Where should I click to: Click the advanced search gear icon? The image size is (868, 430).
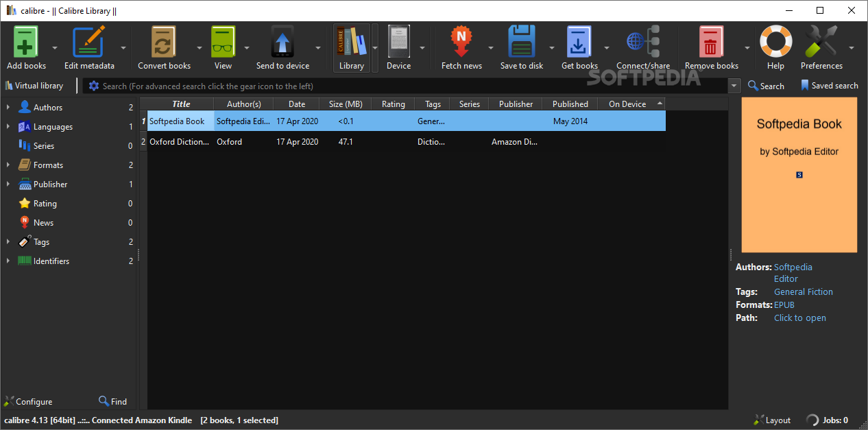pos(94,86)
